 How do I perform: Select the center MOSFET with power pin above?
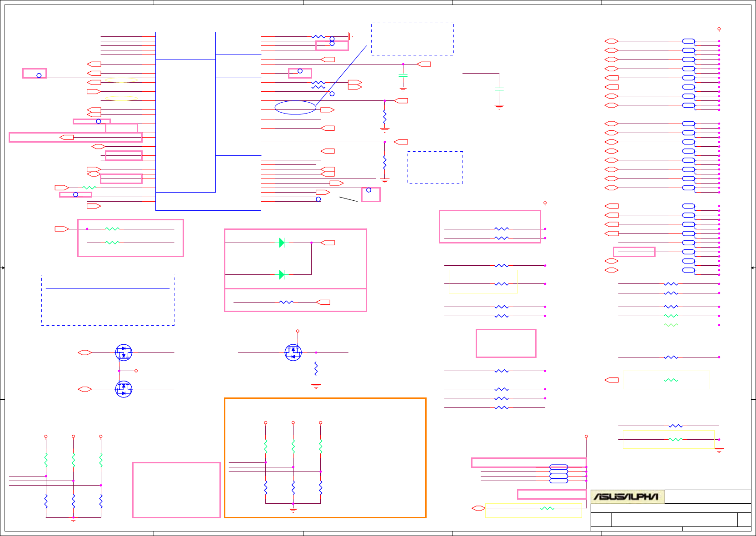[293, 352]
